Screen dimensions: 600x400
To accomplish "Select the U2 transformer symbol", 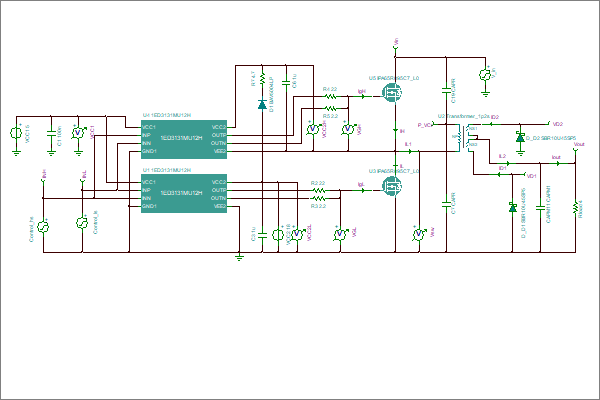I will click(467, 137).
